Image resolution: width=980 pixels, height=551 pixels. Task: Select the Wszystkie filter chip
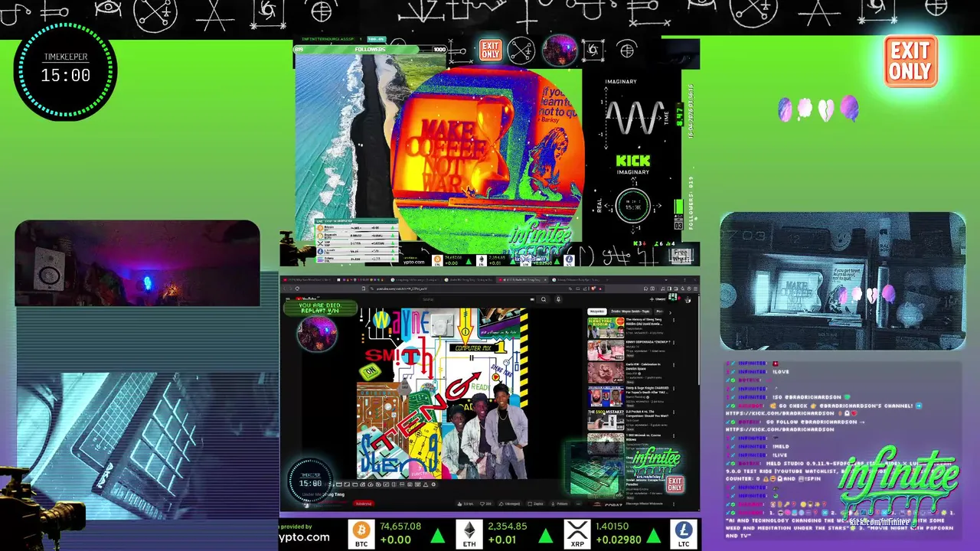click(x=597, y=311)
